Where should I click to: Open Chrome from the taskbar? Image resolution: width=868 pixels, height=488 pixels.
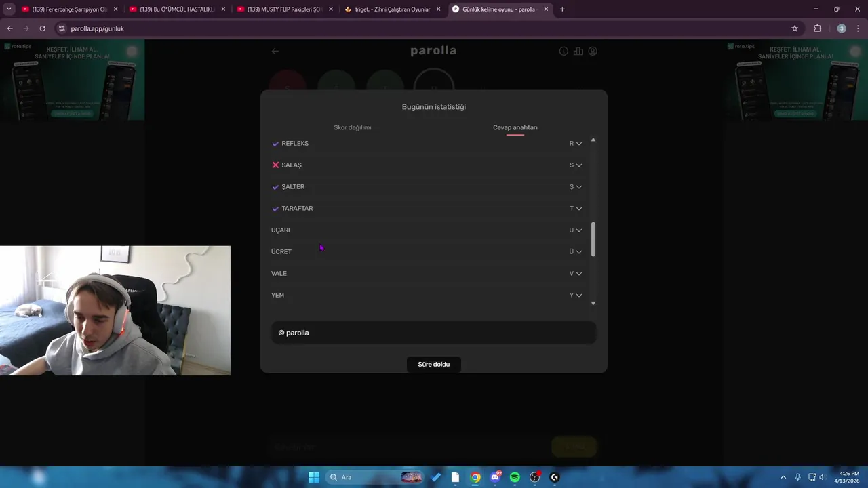pos(475,477)
